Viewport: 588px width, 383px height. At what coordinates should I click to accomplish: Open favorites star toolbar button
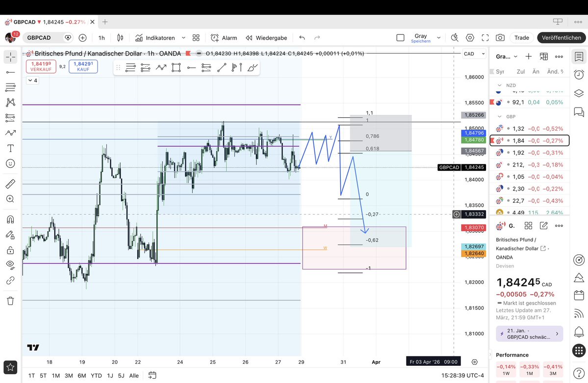click(10, 367)
